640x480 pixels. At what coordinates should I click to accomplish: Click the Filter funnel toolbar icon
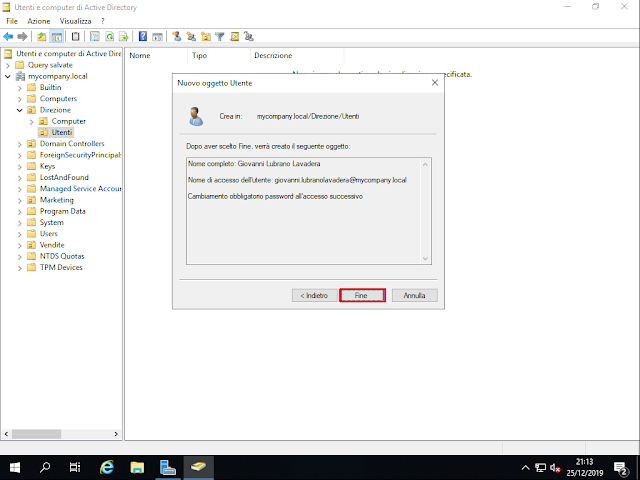click(220, 37)
